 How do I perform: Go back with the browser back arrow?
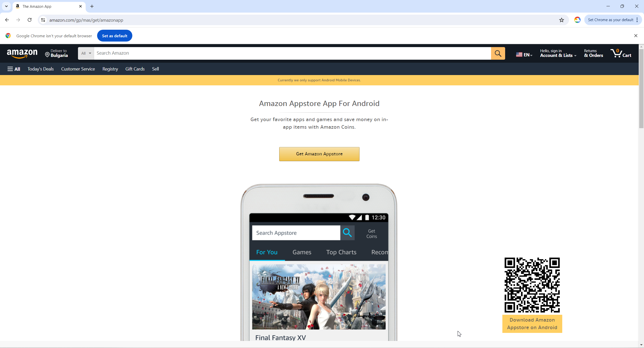click(x=7, y=20)
